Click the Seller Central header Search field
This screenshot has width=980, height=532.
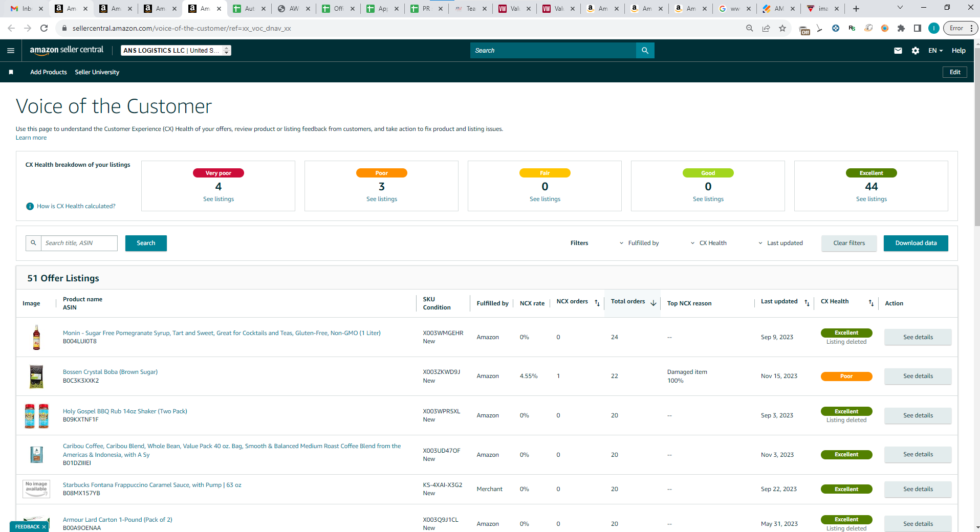point(553,51)
